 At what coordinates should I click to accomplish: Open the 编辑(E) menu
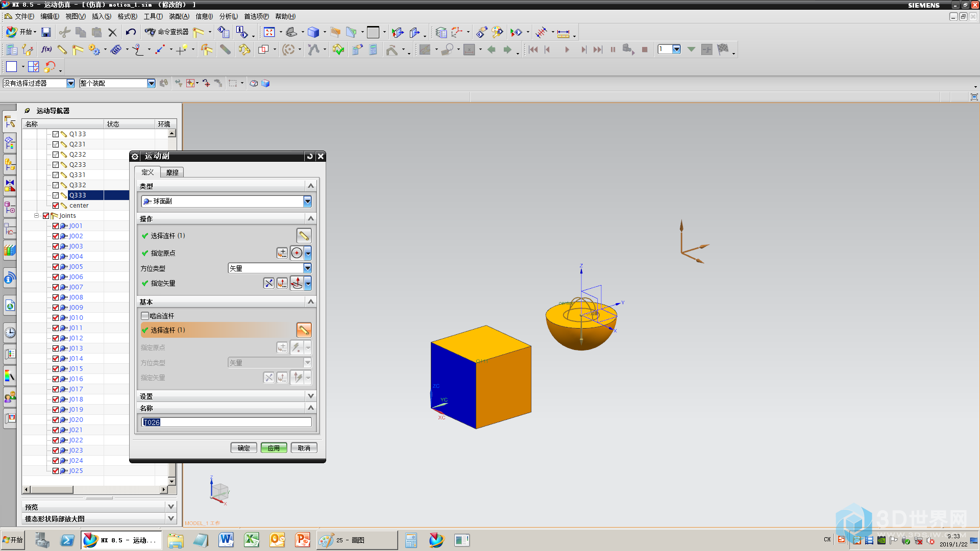point(50,16)
